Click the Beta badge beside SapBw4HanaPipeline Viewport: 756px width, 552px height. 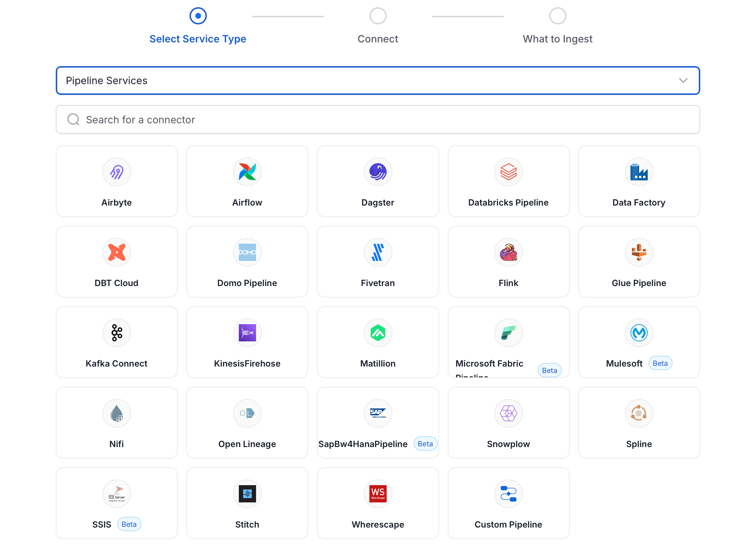pyautogui.click(x=425, y=444)
